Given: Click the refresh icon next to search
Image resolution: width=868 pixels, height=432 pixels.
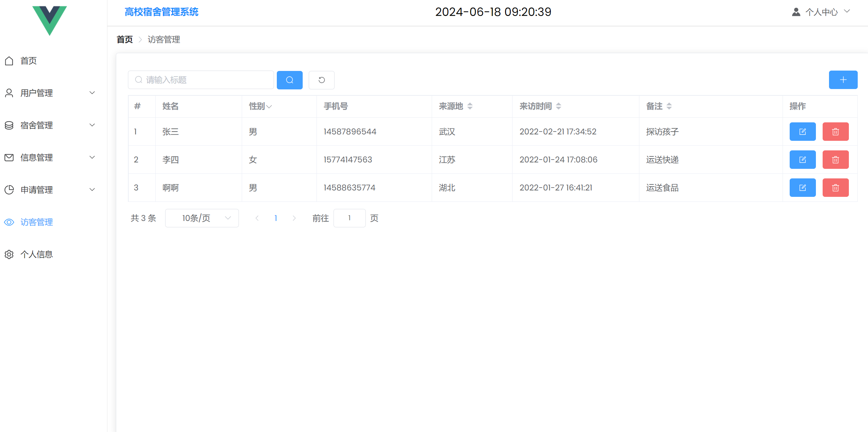Looking at the screenshot, I should (x=321, y=80).
